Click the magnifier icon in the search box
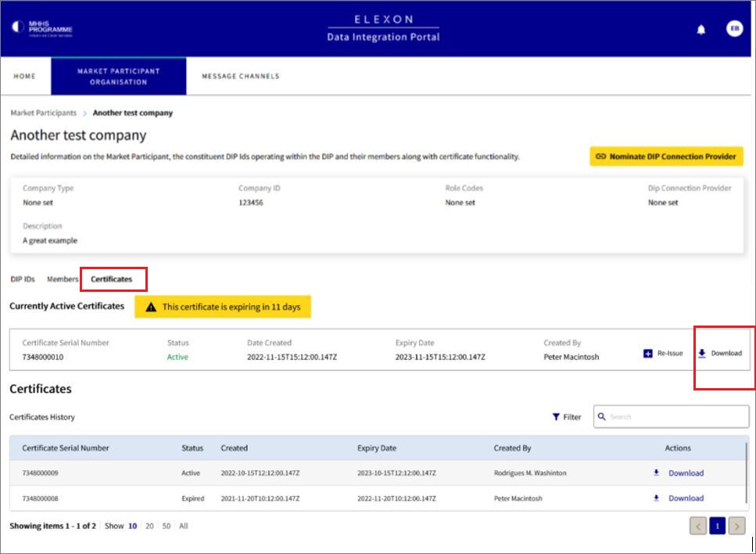 click(600, 416)
